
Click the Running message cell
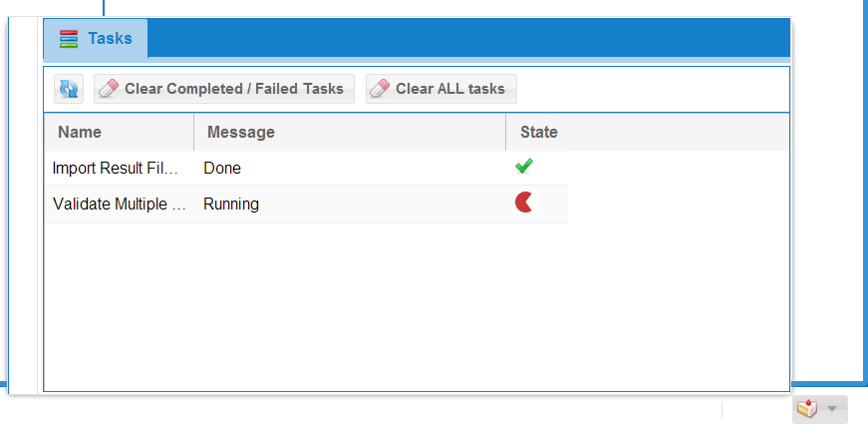tap(231, 205)
